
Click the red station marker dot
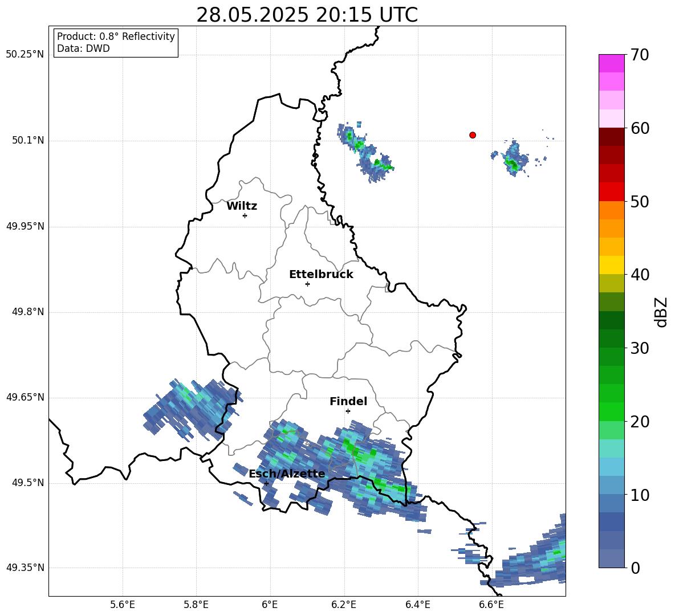coord(473,135)
